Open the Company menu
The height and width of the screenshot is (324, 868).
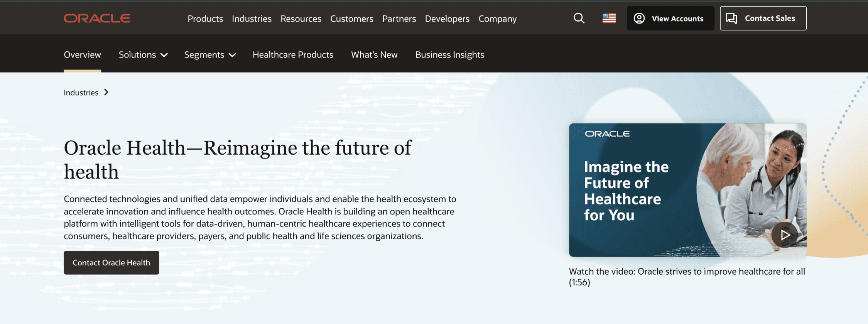pos(497,19)
